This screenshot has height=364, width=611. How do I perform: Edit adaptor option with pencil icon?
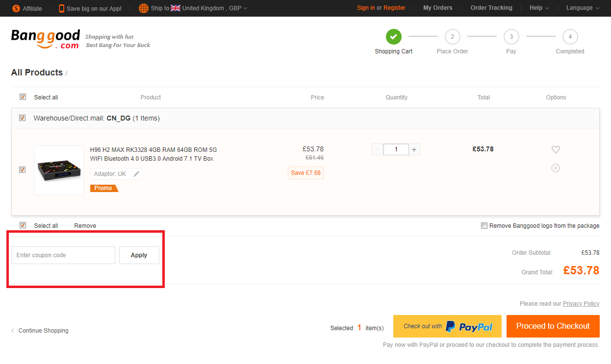pos(136,174)
